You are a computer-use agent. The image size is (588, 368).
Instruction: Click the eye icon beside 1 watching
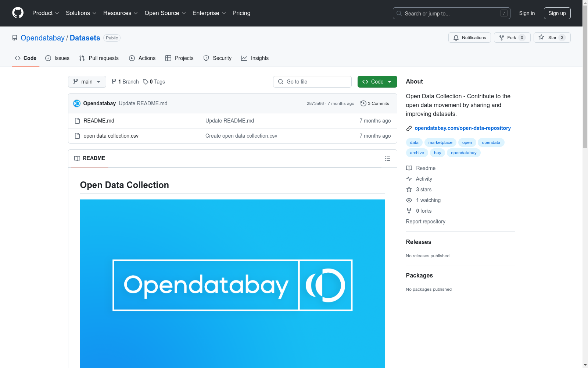pyautogui.click(x=409, y=200)
